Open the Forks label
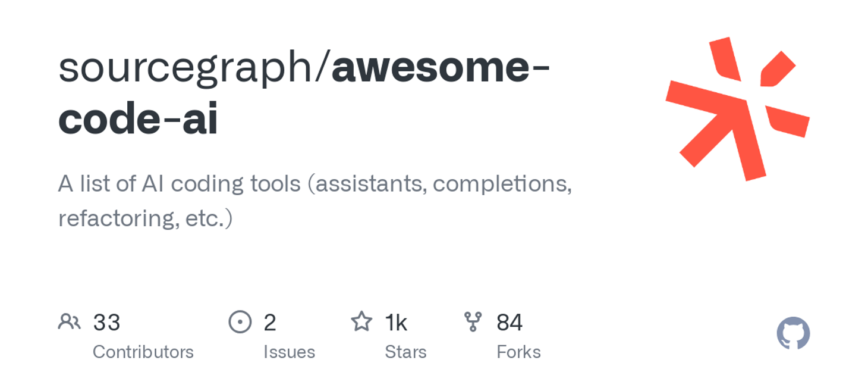 click(x=518, y=352)
